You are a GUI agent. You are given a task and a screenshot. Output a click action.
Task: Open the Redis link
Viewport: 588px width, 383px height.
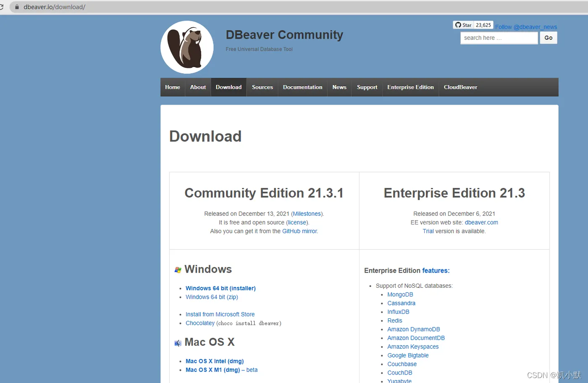point(395,320)
